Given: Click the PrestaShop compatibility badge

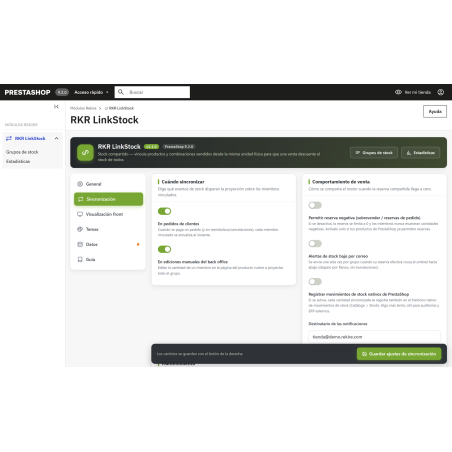Looking at the screenshot, I should (179, 147).
